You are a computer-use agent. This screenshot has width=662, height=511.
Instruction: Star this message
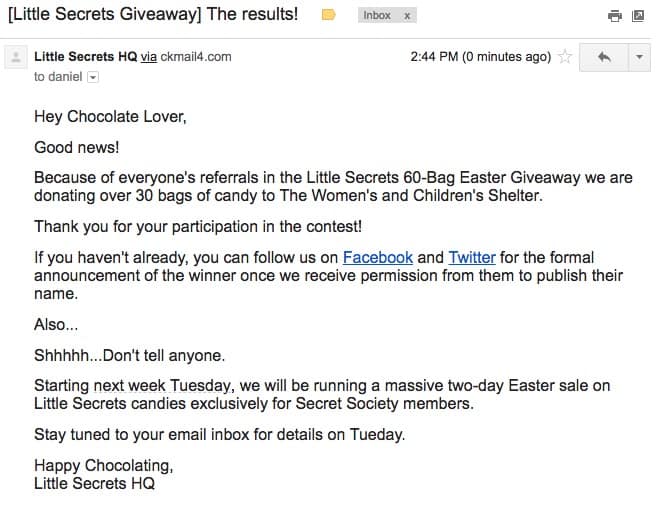tap(565, 57)
